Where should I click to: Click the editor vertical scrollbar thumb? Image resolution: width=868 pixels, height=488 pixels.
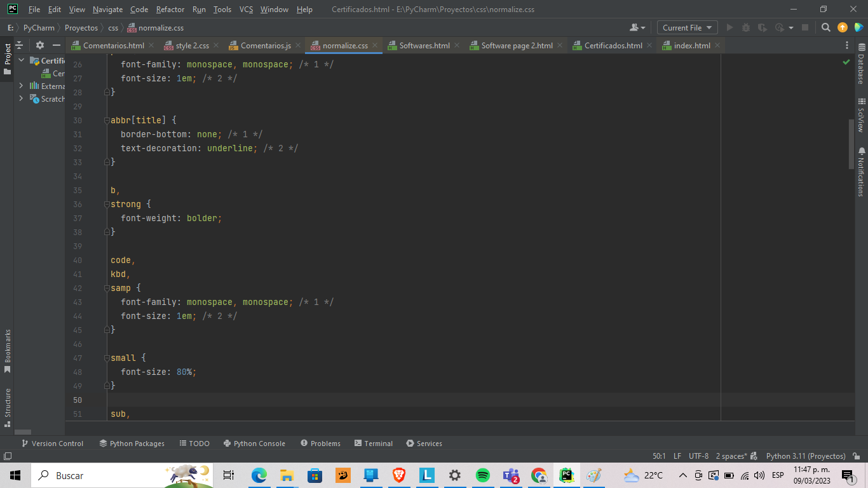[x=851, y=144]
